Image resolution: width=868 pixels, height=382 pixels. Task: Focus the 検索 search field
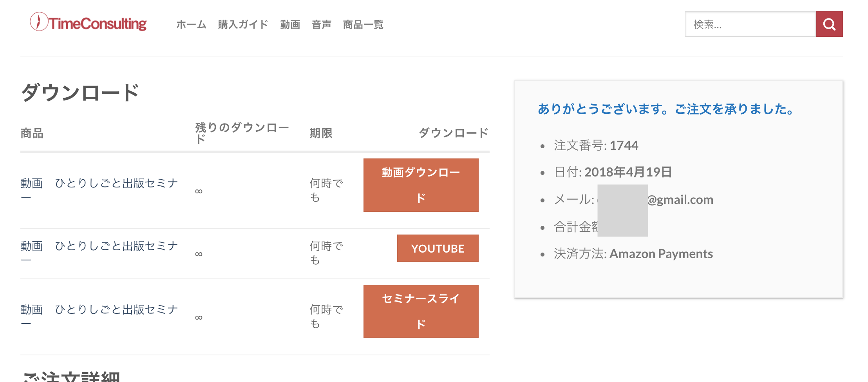click(x=750, y=24)
